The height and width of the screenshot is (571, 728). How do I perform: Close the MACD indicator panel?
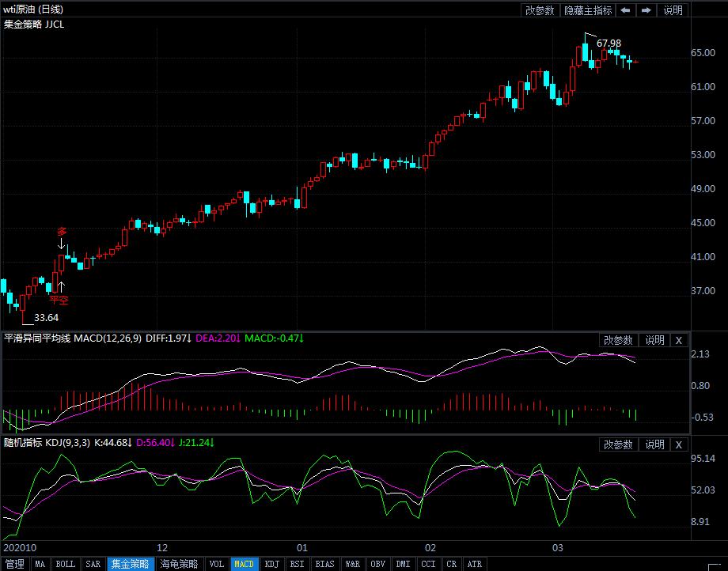click(x=678, y=340)
